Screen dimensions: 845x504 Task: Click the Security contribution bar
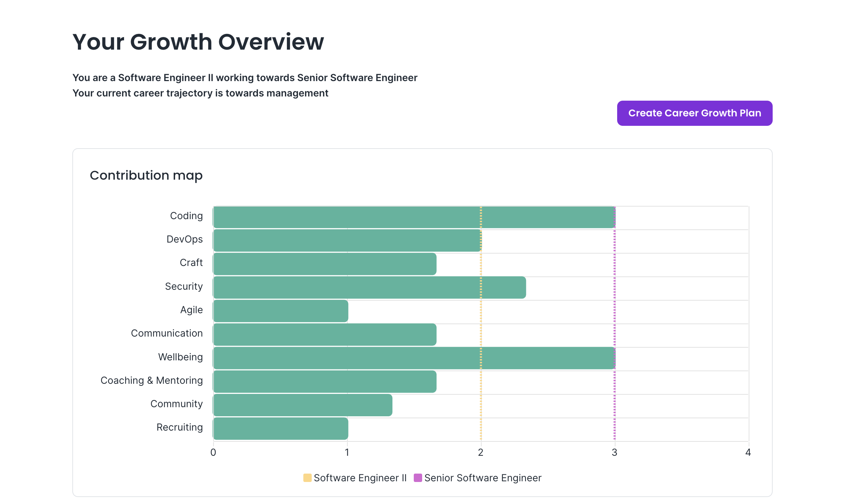click(369, 287)
